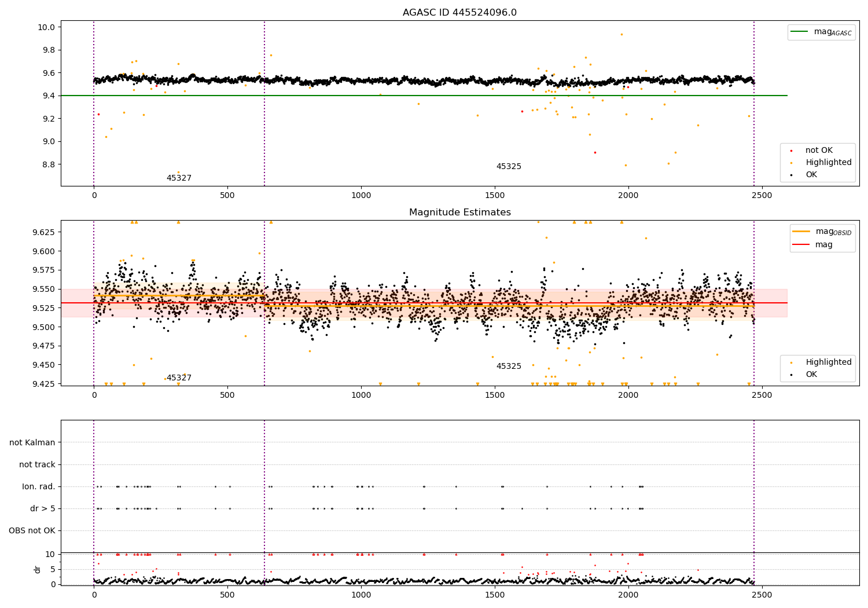This screenshot has width=868, height=608.
Task: Click "Highlighted" in the Magnitude Estimates legend
Action: [x=829, y=362]
